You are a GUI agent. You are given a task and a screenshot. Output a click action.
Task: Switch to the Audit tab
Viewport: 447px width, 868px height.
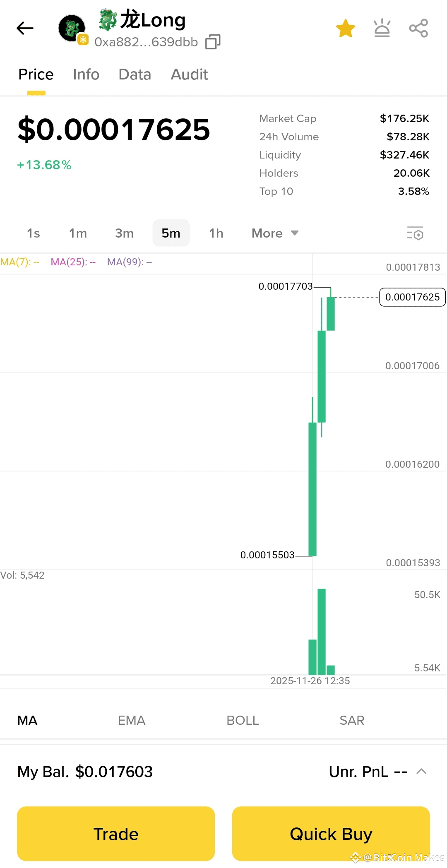tap(190, 75)
